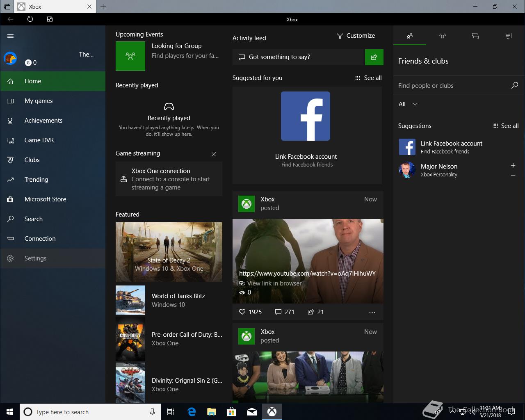The height and width of the screenshot is (420, 525).
Task: Open the hamburger navigation menu
Action: click(11, 36)
